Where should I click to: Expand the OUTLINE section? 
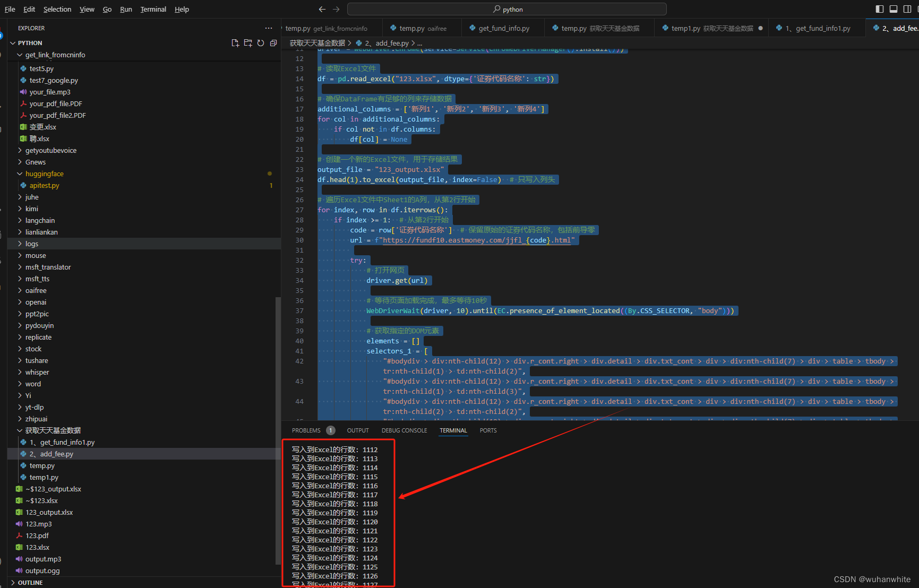[30, 582]
